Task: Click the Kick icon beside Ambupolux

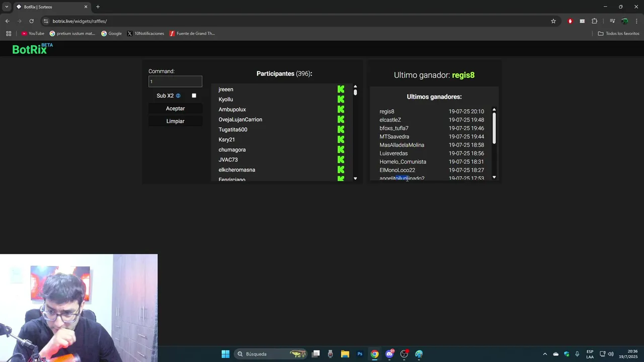Action: [341, 110]
